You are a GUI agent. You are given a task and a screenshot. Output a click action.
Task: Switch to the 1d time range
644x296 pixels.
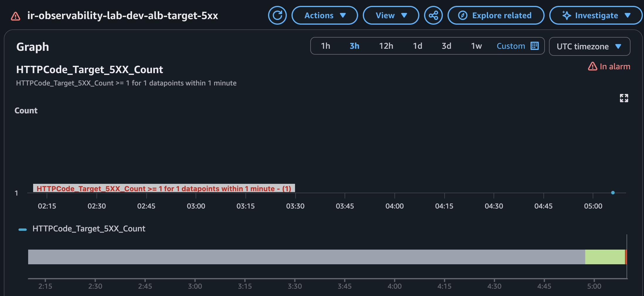tap(417, 46)
